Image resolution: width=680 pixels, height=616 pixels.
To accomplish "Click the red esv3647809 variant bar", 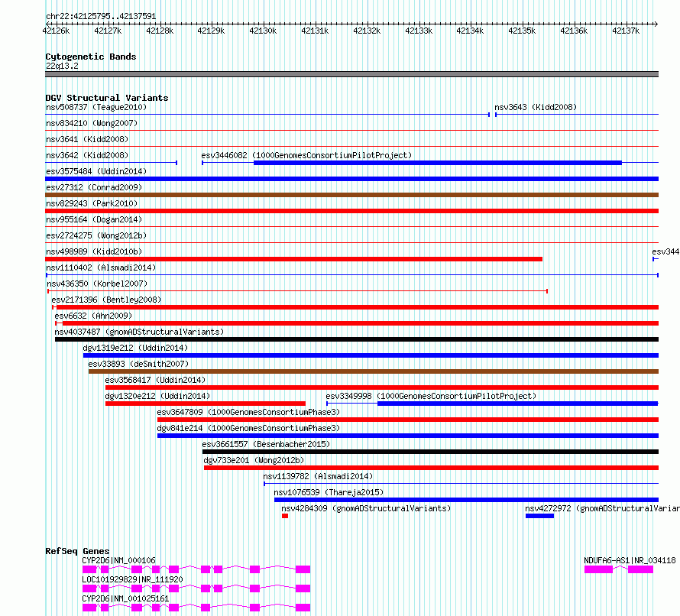I will [x=408, y=420].
